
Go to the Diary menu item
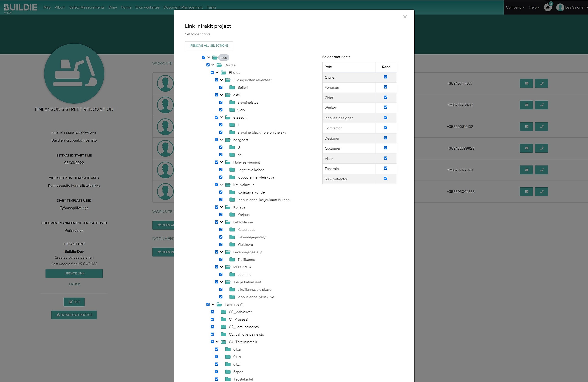coord(113,7)
